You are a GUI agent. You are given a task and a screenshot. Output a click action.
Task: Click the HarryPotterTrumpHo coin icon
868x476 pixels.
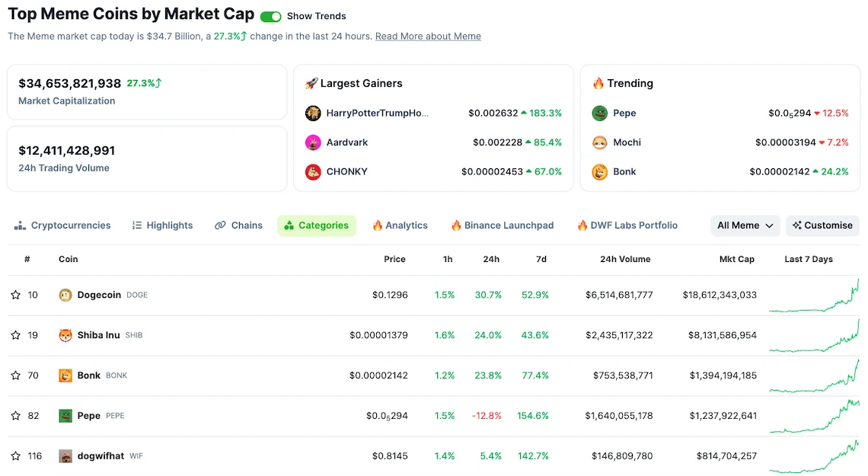[x=313, y=113]
